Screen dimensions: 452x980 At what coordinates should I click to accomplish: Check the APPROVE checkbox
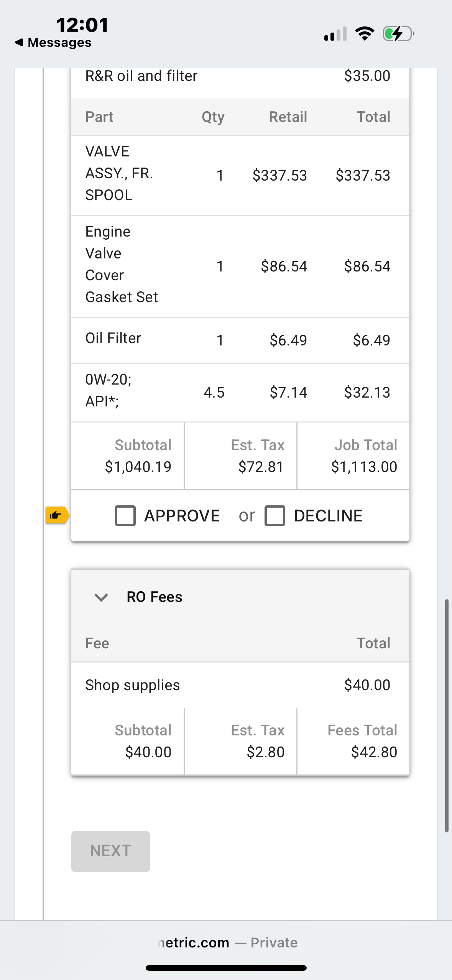pos(125,515)
